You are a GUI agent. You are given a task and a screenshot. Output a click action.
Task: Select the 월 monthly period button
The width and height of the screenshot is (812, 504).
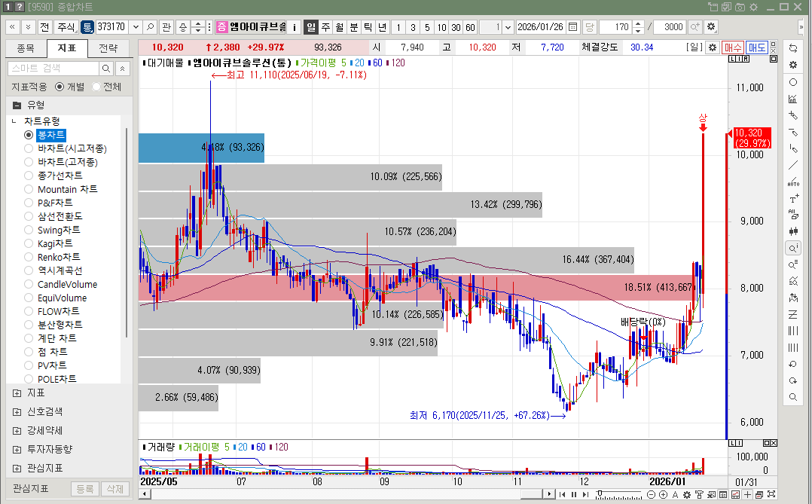click(339, 27)
